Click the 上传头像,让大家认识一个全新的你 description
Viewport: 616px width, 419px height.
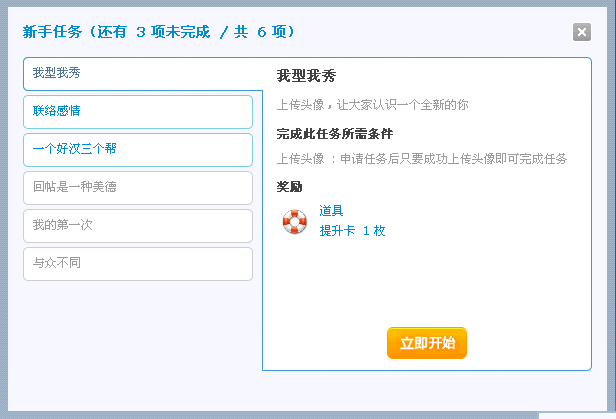tap(372, 104)
